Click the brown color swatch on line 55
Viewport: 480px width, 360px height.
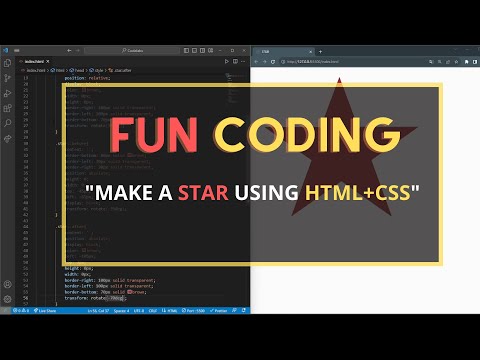point(129,292)
